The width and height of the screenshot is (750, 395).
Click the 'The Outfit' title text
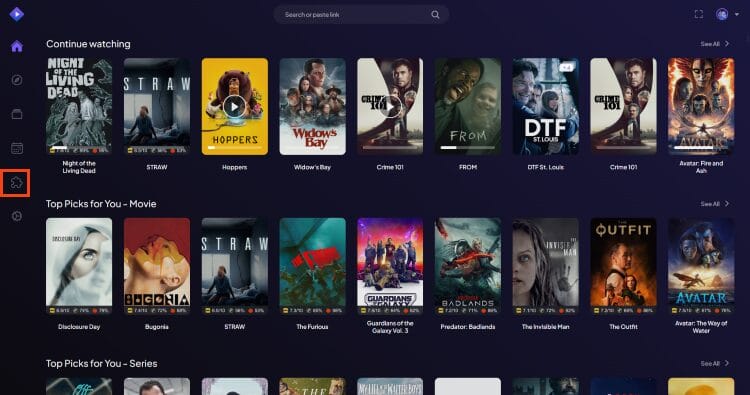point(623,327)
